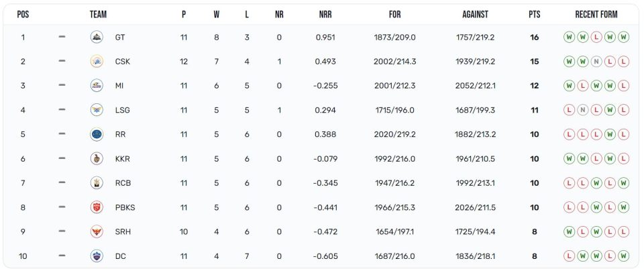Sort by the PTS column header
Image resolution: width=644 pixels, height=271 pixels.
(x=535, y=14)
